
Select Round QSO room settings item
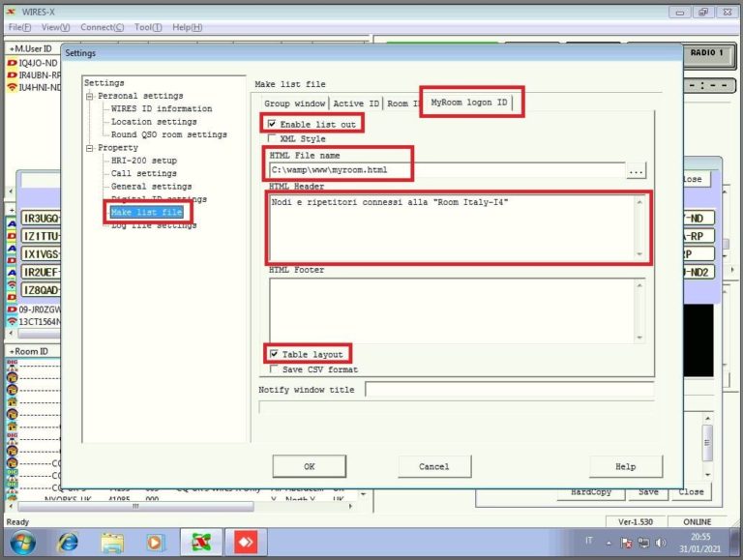point(168,134)
